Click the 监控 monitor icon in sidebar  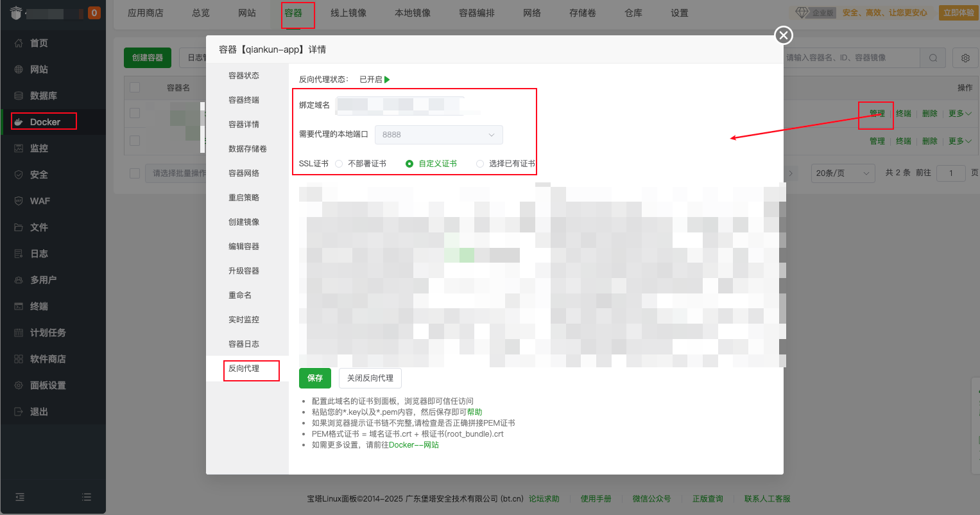(19, 148)
